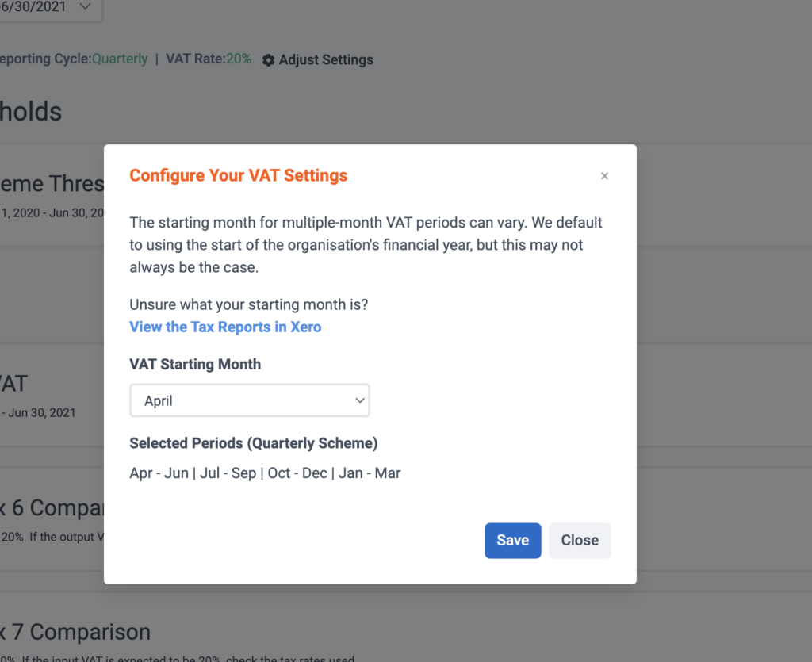
Task: Open the VAT Starting Month dropdown
Action: tap(250, 400)
